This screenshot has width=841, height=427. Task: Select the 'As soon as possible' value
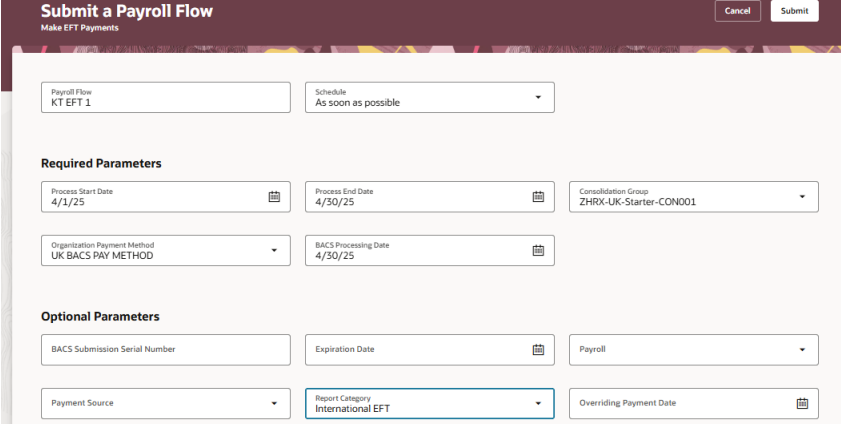[x=358, y=102]
